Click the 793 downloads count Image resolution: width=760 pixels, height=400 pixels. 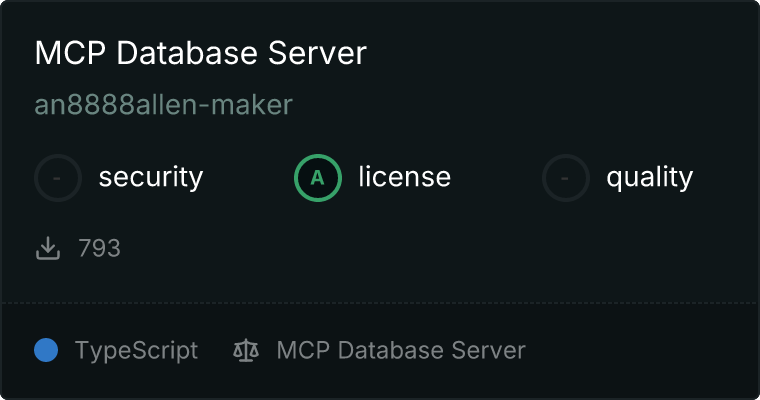pos(99,248)
